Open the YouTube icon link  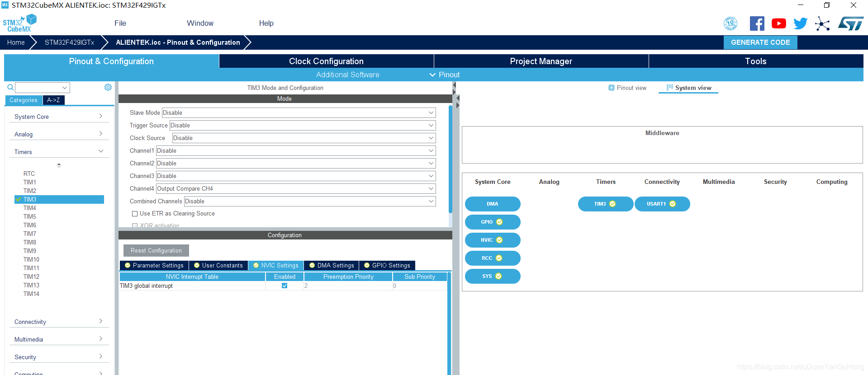[779, 23]
